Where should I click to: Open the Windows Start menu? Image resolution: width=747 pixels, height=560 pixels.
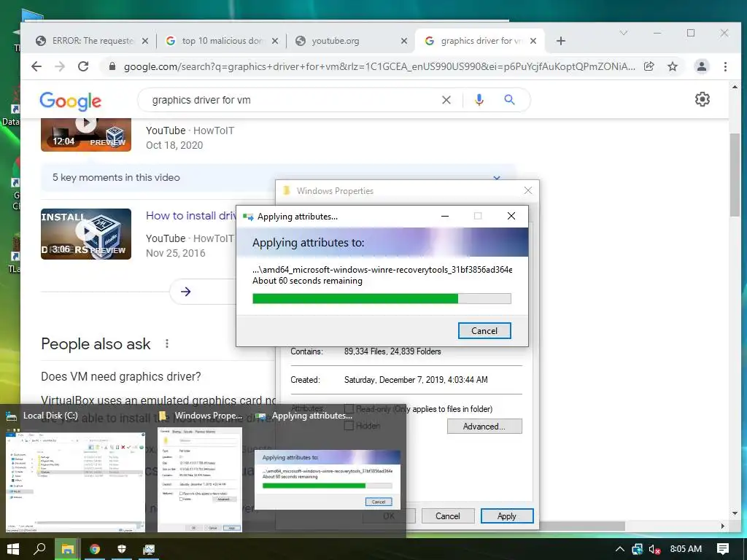(13, 549)
